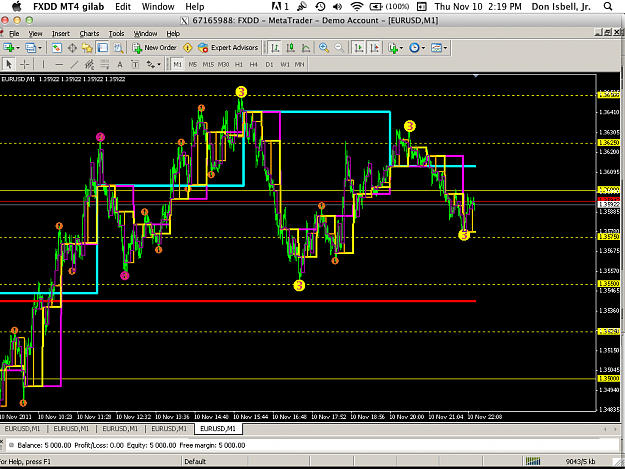Open the Data Window crosshair-circle icon

pyautogui.click(x=72, y=48)
